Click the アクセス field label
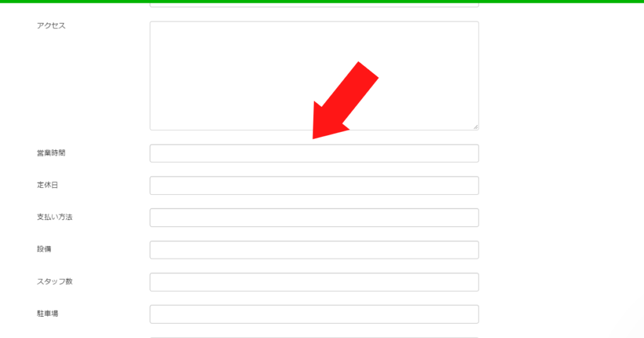 pyautogui.click(x=52, y=25)
